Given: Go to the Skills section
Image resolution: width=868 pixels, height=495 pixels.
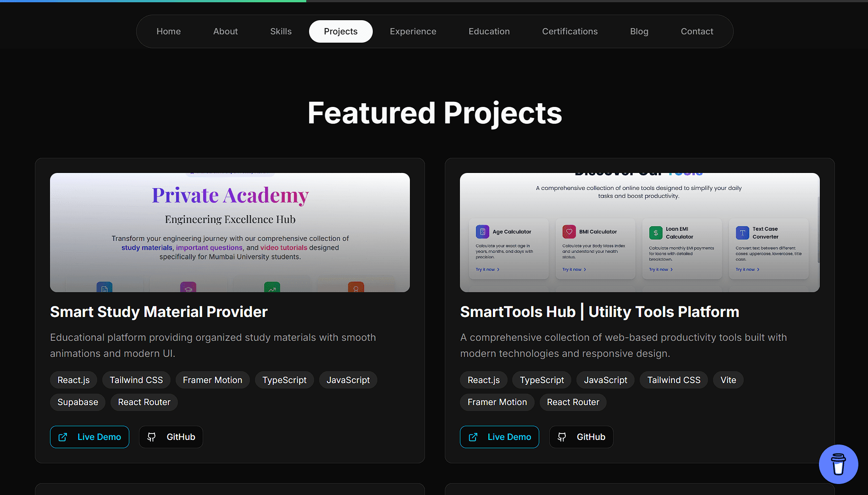Looking at the screenshot, I should (x=281, y=31).
